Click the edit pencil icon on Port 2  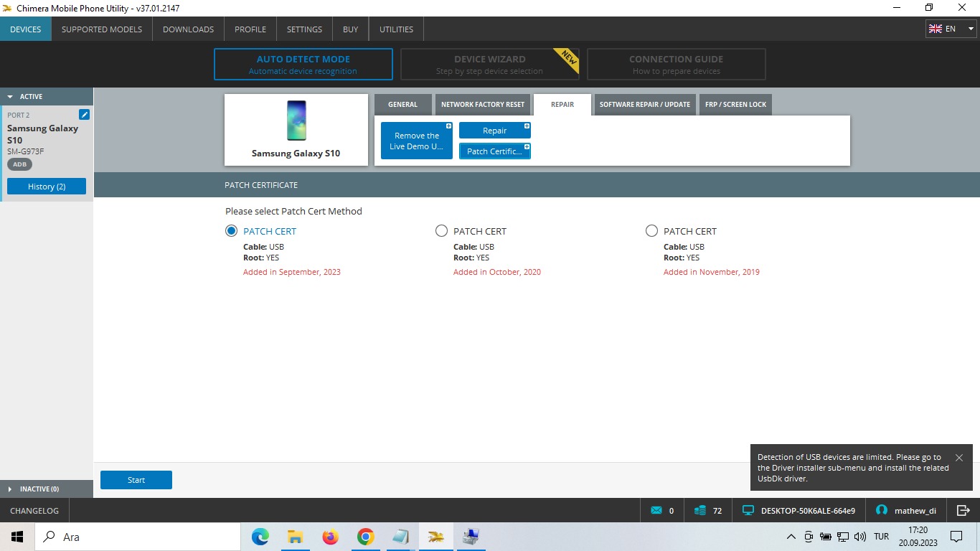[x=84, y=115]
